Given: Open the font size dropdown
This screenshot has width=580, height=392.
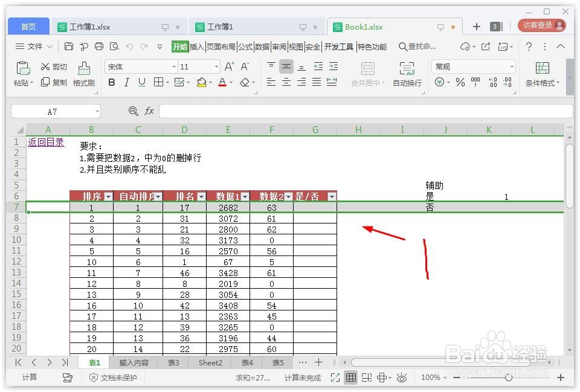Looking at the screenshot, I should tap(216, 66).
